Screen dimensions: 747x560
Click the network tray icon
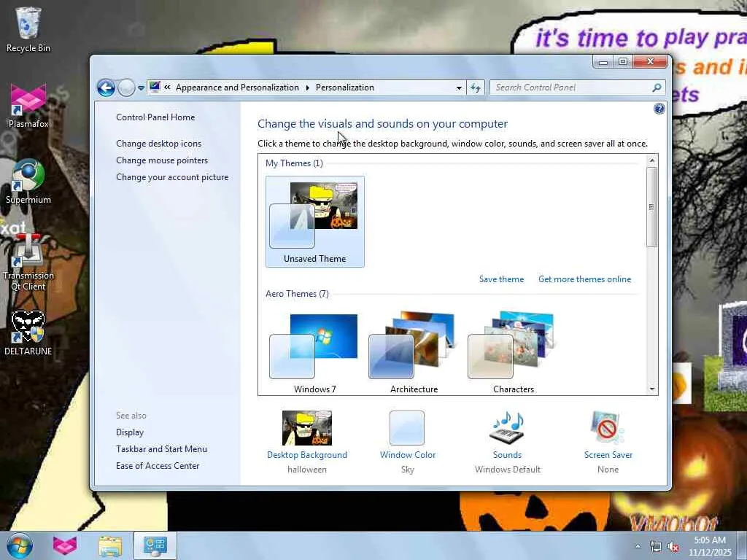pos(656,547)
